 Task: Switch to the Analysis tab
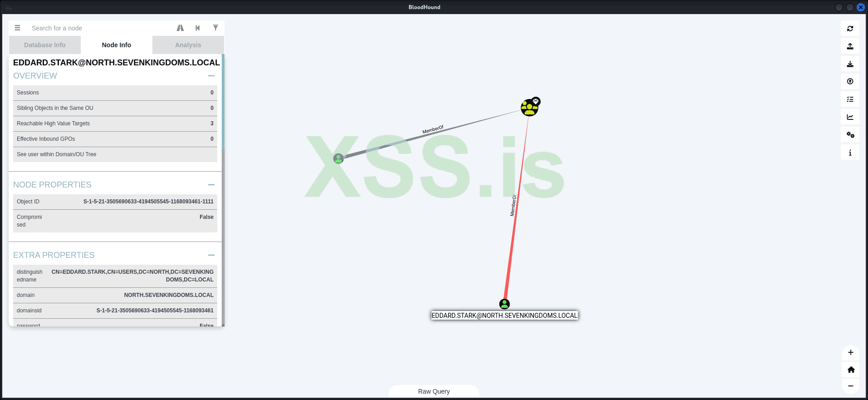[x=188, y=45]
